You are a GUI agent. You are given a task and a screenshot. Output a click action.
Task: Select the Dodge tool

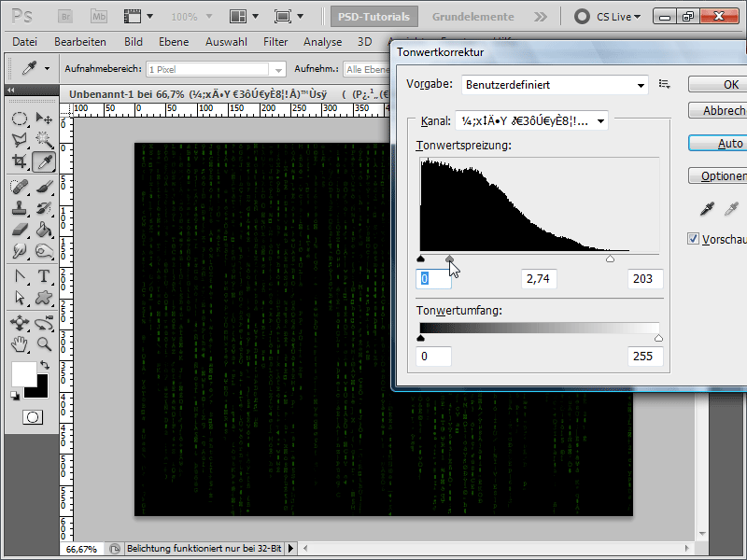click(x=19, y=251)
